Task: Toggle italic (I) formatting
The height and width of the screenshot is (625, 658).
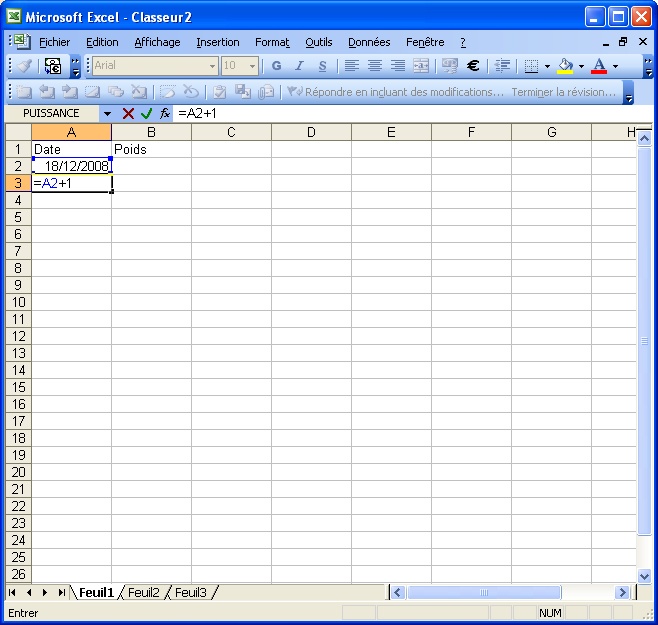Action: coord(299,66)
